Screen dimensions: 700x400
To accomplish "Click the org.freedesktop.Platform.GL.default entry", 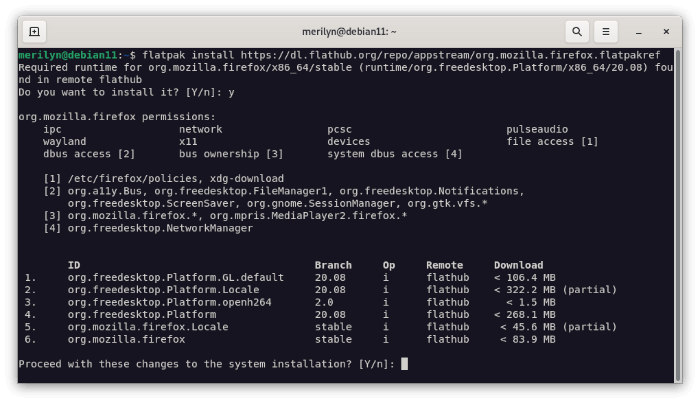I will (175, 277).
